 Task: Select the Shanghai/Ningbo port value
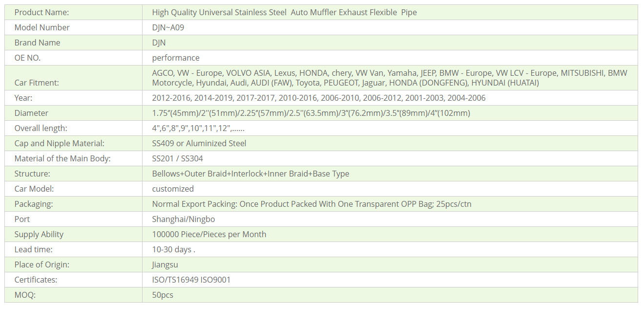click(184, 219)
